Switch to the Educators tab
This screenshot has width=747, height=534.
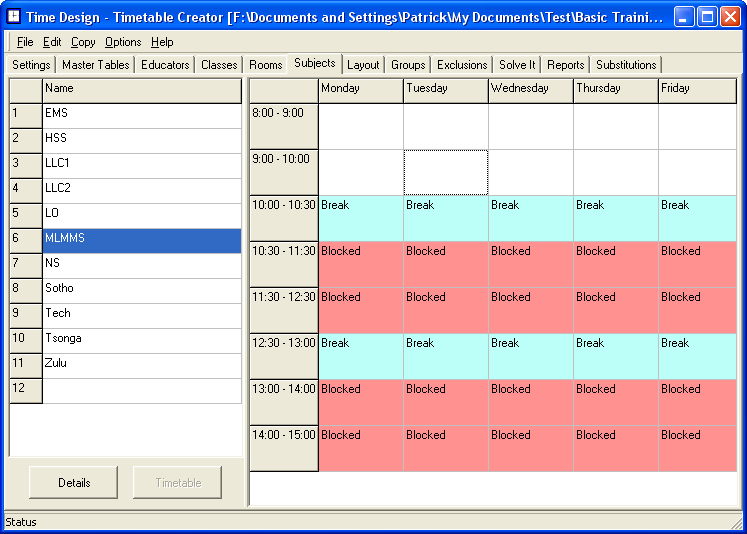click(165, 65)
